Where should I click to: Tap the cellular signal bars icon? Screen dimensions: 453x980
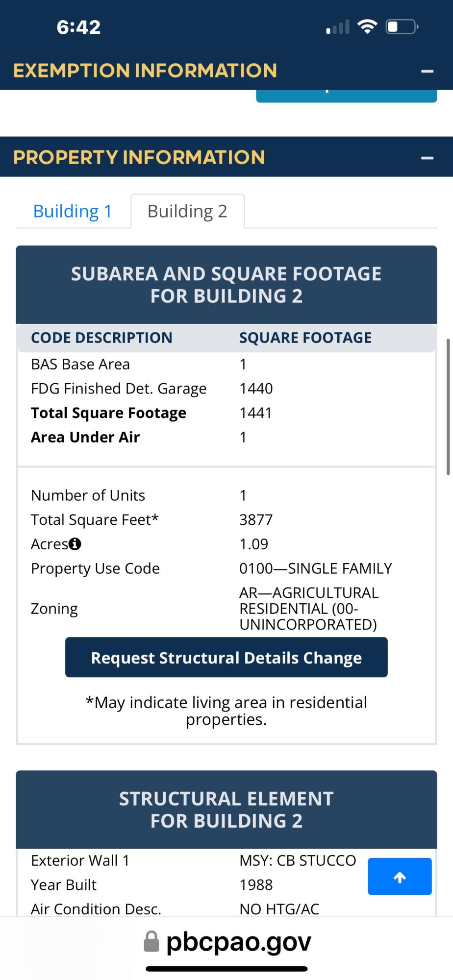pyautogui.click(x=338, y=27)
